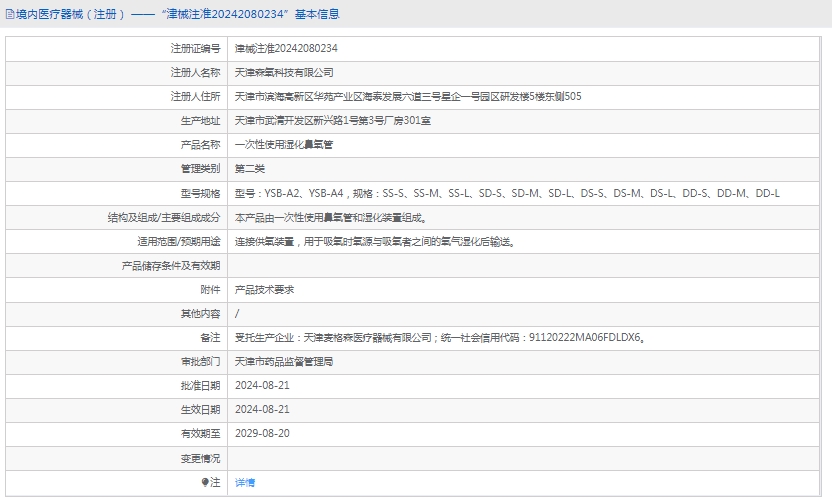Open the 详情 link
This screenshot has width=832, height=501.
(x=245, y=482)
